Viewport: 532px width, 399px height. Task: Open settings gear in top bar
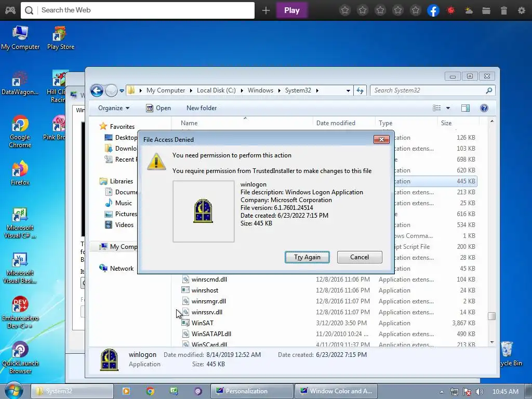coord(522,10)
